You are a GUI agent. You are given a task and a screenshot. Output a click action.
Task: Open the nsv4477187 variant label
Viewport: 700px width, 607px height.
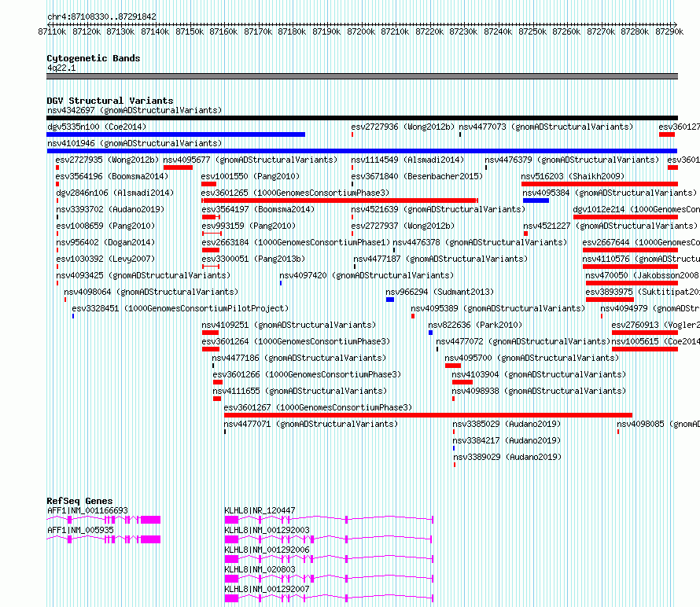coord(440,259)
